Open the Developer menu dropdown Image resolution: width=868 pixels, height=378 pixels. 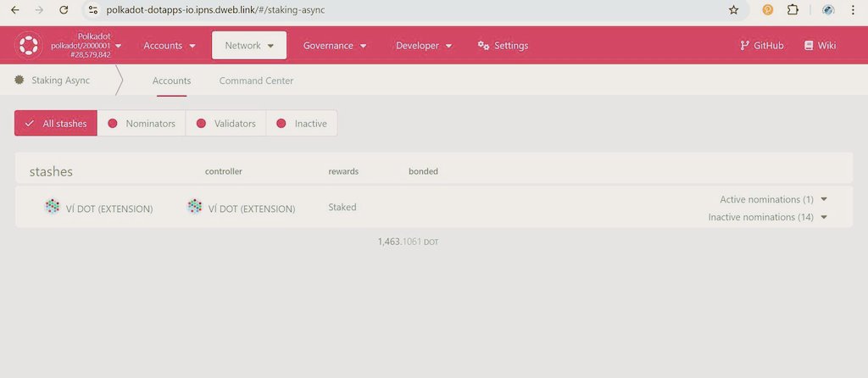(424, 46)
